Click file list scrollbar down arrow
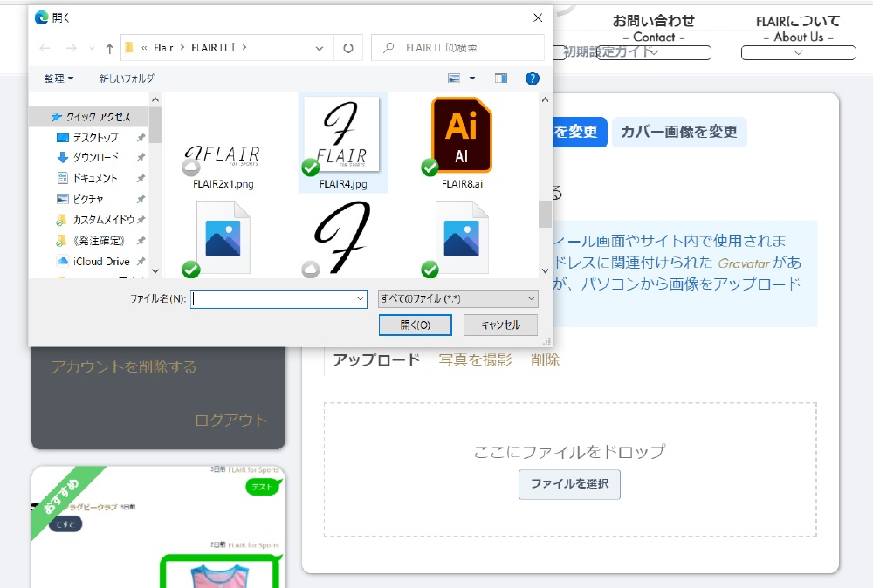The width and height of the screenshot is (873, 588). 545,271
